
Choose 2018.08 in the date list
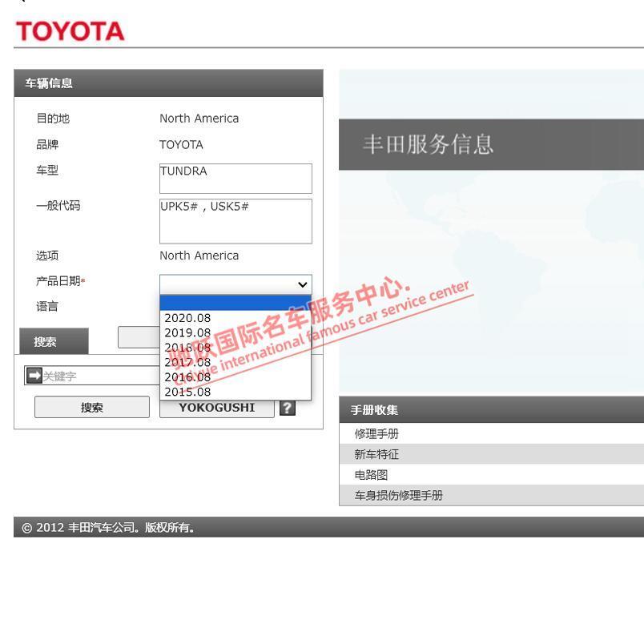(235, 348)
